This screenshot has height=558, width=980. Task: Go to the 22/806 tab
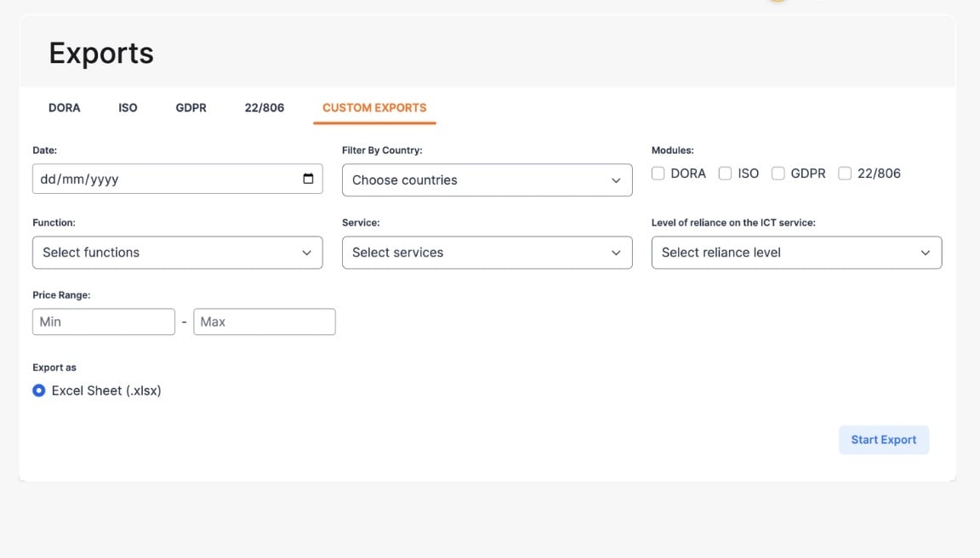pos(265,108)
